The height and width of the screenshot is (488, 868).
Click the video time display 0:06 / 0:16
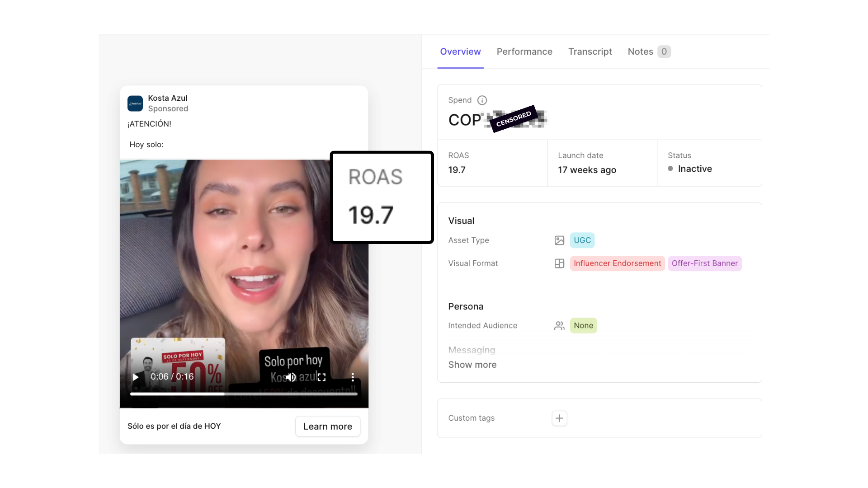172,377
